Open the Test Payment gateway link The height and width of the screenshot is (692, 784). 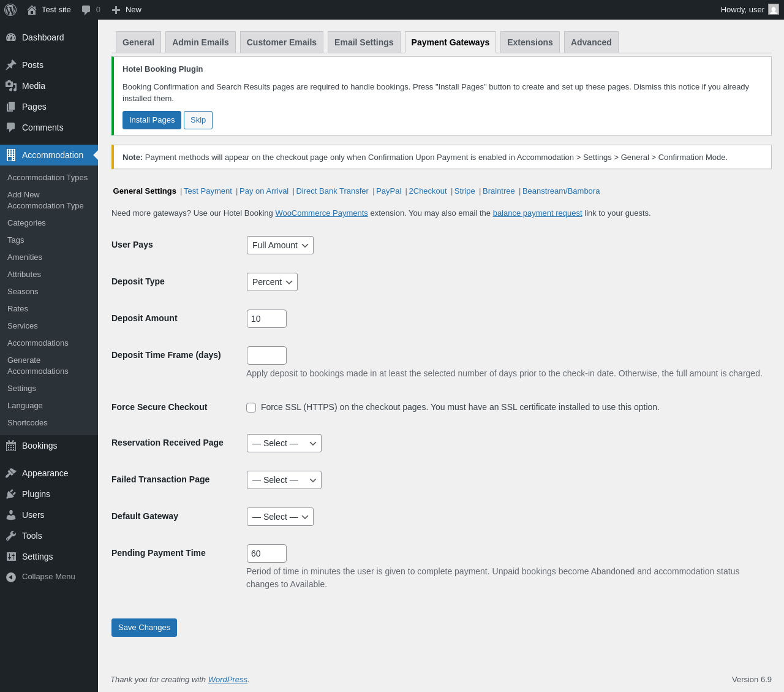point(208,191)
